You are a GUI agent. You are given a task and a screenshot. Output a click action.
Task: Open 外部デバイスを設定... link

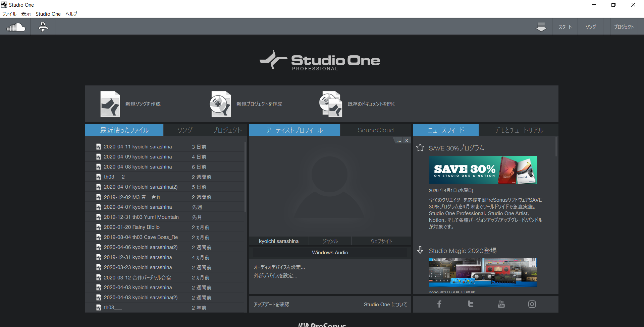click(x=275, y=275)
